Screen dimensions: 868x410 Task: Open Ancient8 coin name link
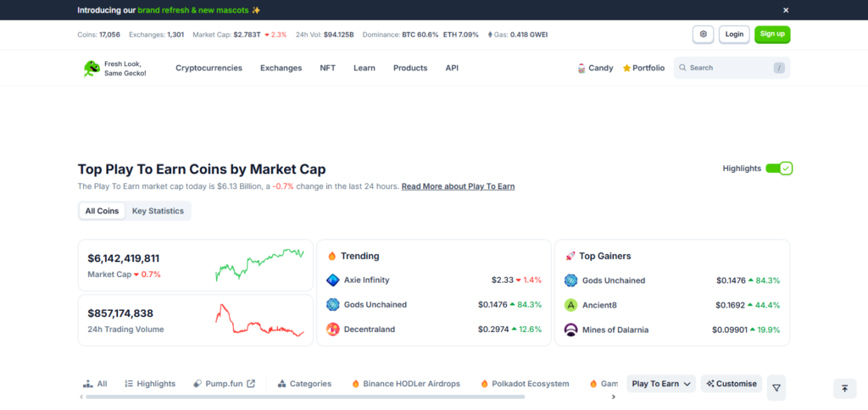600,305
